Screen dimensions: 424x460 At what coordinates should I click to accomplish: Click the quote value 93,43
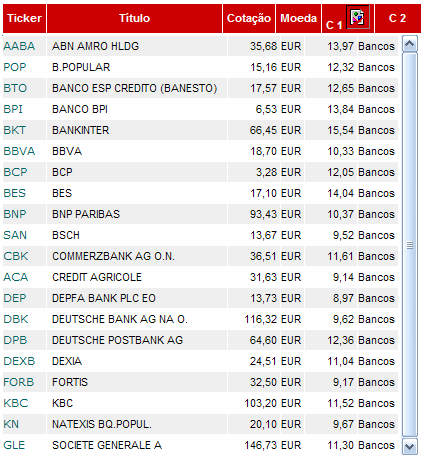263,214
